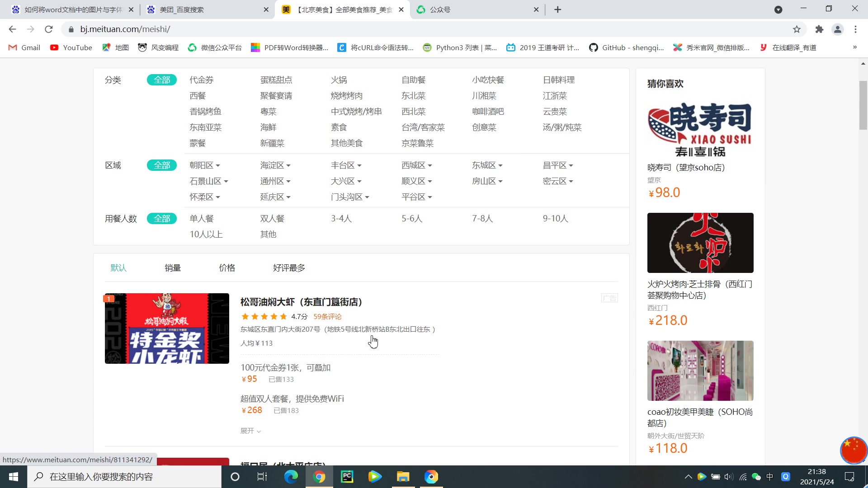Switch to Chrome on taskbar
868x488 pixels.
319,477
